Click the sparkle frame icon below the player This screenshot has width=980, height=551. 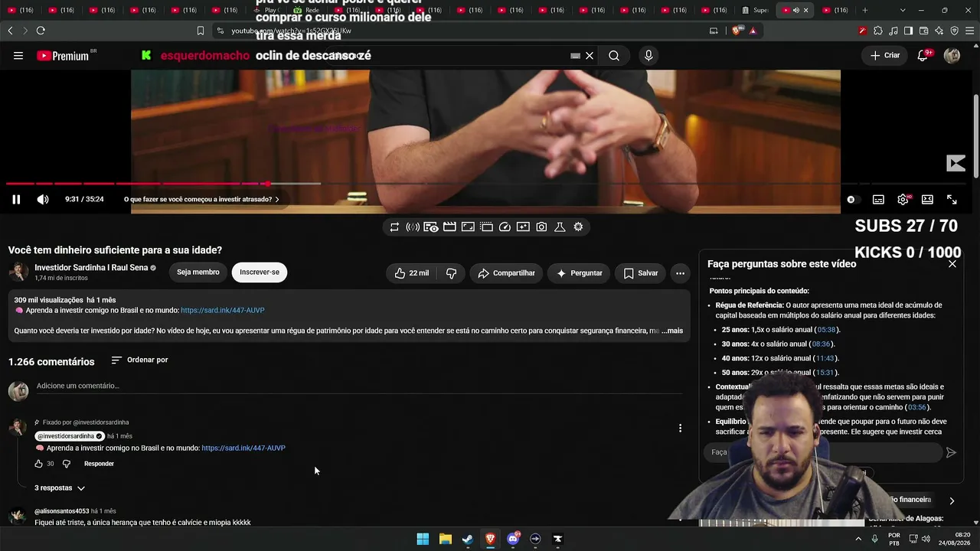pyautogui.click(x=523, y=227)
